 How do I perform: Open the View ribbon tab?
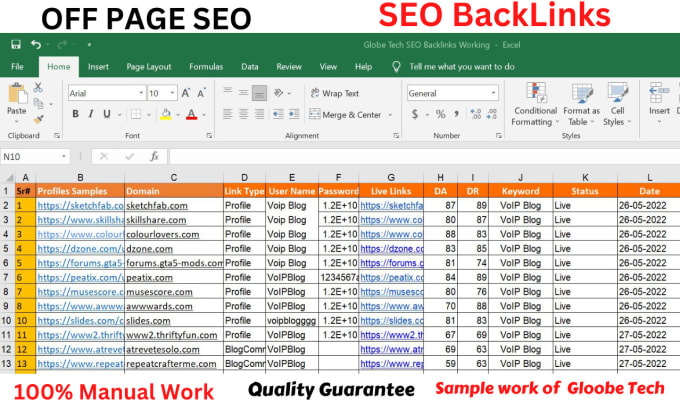(x=328, y=67)
